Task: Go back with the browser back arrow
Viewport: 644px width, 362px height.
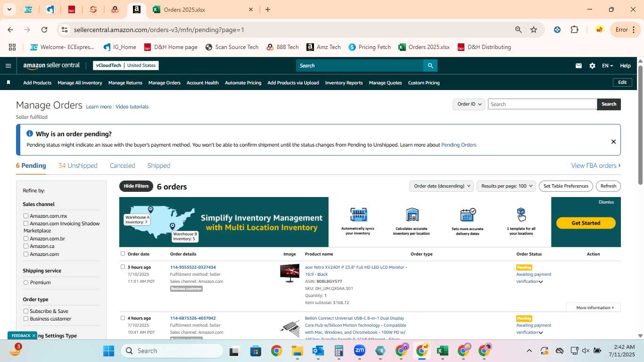Action: pos(10,30)
